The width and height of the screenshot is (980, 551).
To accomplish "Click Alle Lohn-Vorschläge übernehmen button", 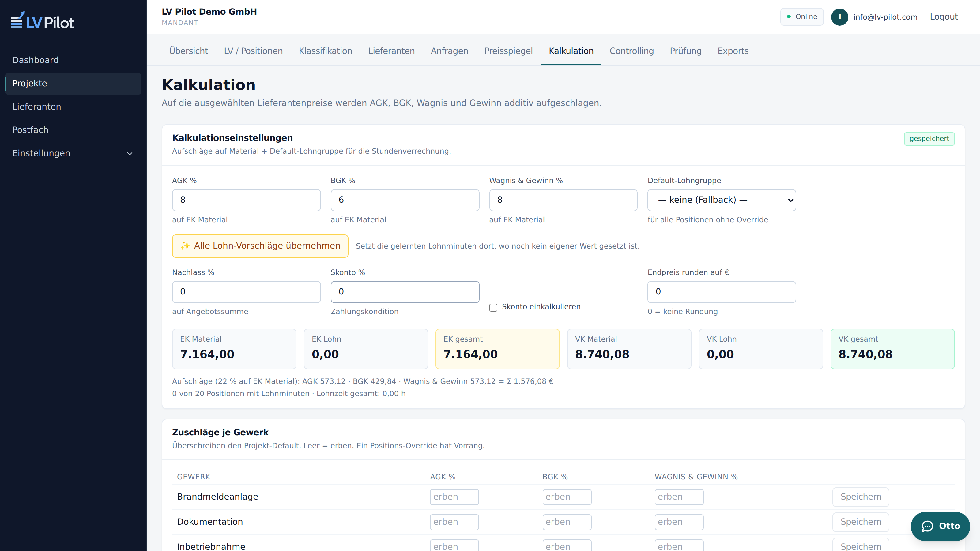I will [260, 246].
